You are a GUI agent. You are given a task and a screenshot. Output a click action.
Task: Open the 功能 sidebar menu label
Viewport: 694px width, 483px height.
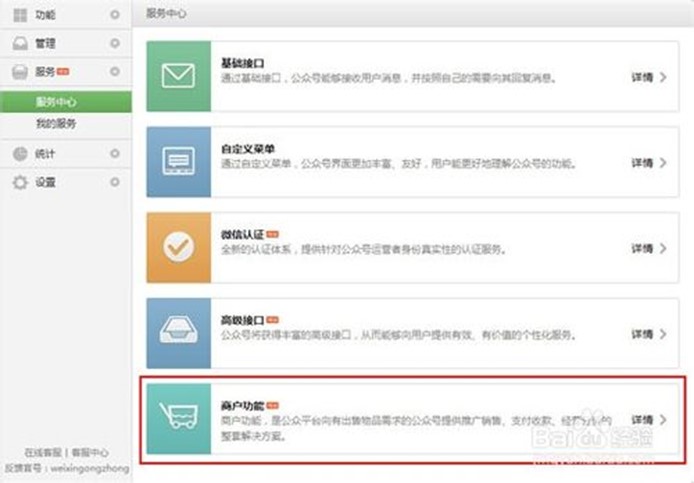coord(45,15)
